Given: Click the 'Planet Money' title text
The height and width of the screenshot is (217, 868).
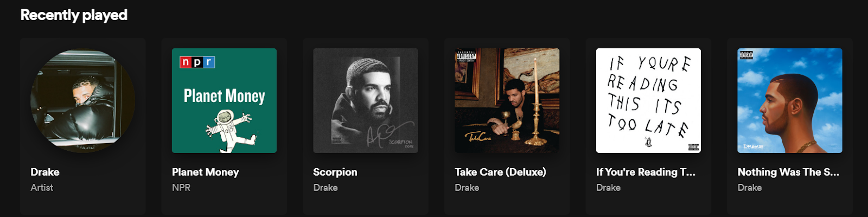Looking at the screenshot, I should [206, 172].
